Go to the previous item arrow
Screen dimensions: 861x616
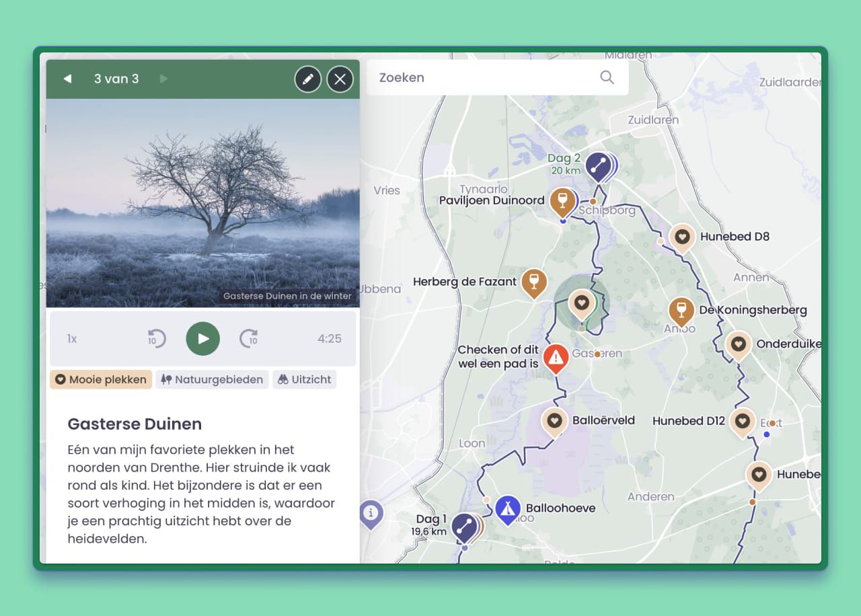click(x=67, y=79)
